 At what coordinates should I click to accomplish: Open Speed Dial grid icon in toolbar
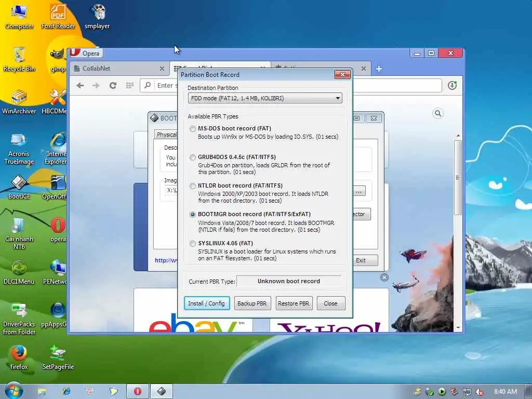(x=129, y=86)
